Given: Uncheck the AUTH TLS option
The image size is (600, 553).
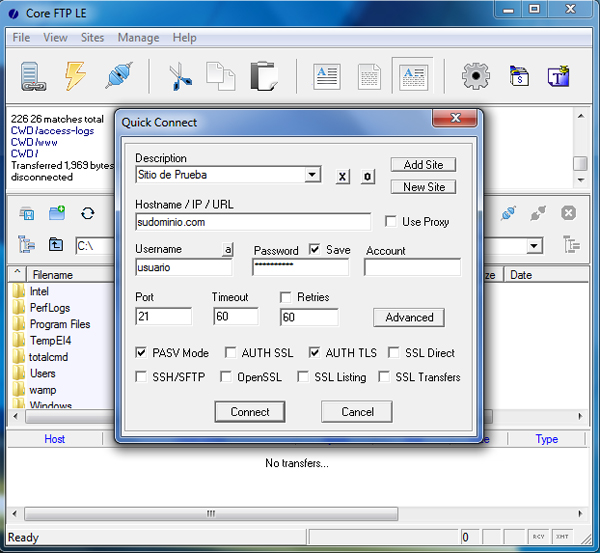Looking at the screenshot, I should pos(314,352).
